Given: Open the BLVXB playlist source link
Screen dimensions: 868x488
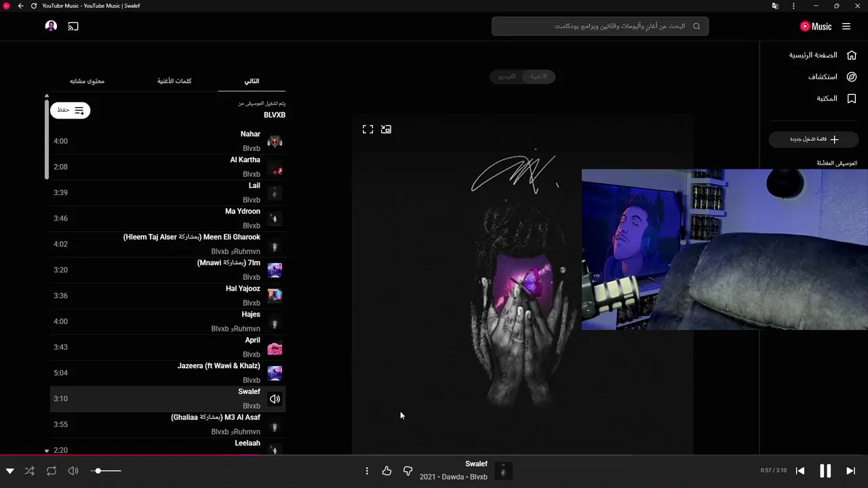Looking at the screenshot, I should 275,115.
